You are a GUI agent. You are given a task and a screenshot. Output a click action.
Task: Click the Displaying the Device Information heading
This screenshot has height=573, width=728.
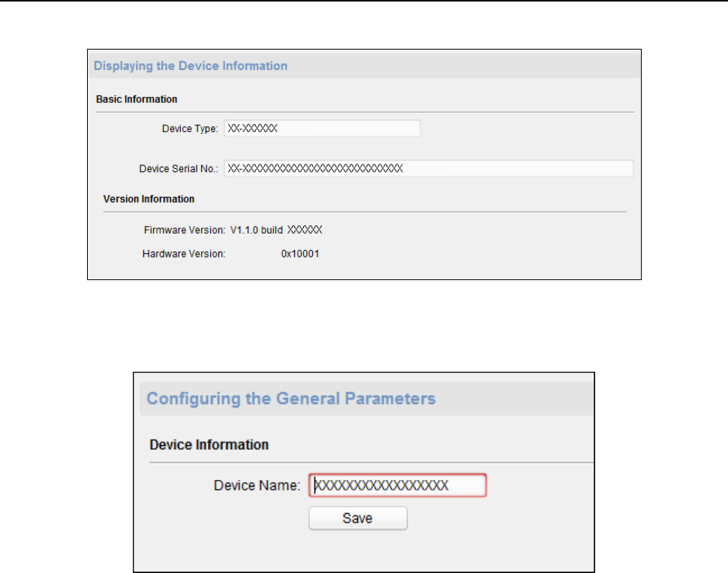pos(190,66)
